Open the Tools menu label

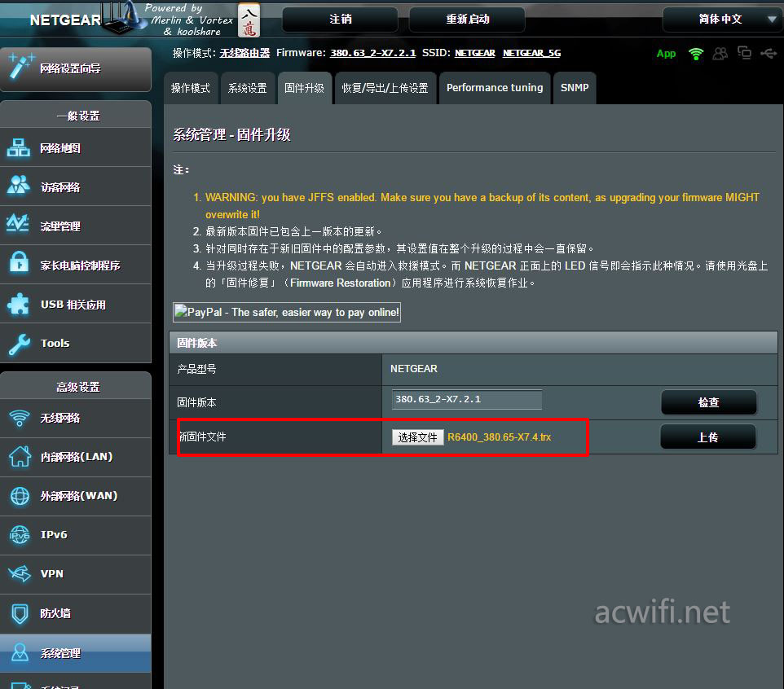click(55, 343)
